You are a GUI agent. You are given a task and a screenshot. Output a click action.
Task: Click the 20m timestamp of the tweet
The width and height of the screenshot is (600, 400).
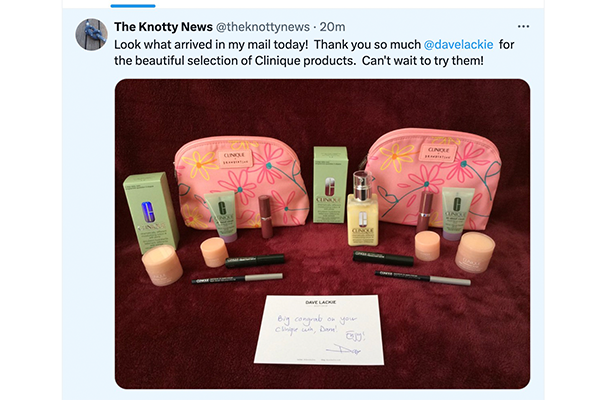pos(332,27)
